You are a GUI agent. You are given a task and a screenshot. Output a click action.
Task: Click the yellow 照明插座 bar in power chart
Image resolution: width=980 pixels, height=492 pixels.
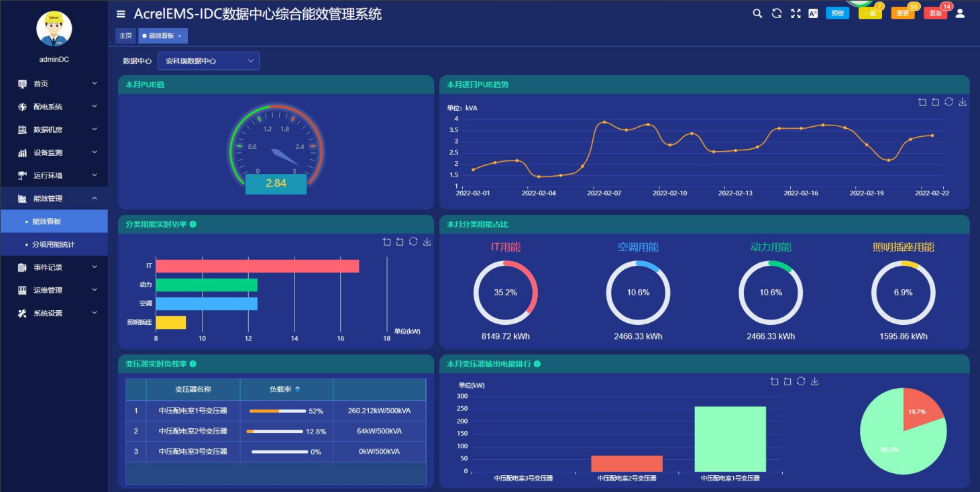171,323
